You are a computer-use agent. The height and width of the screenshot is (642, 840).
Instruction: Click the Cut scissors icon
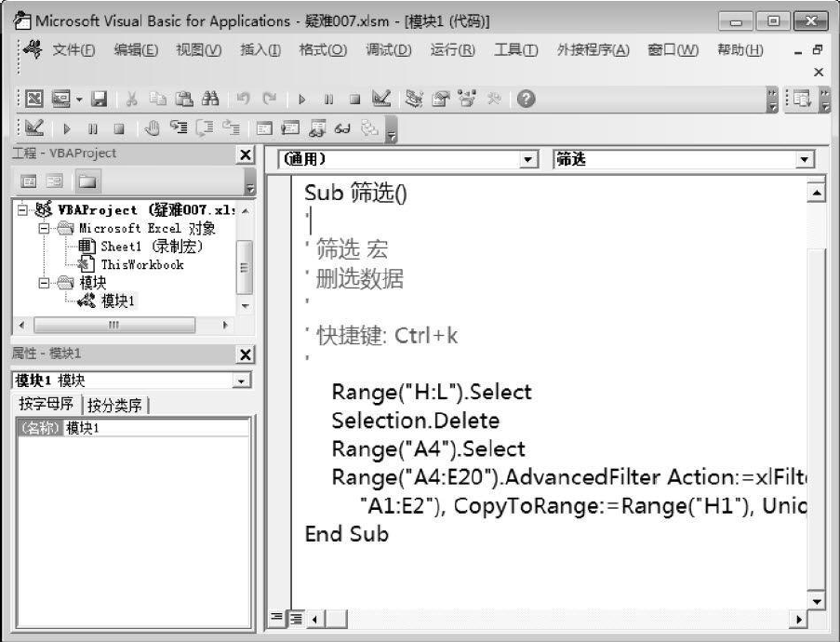coord(131,99)
